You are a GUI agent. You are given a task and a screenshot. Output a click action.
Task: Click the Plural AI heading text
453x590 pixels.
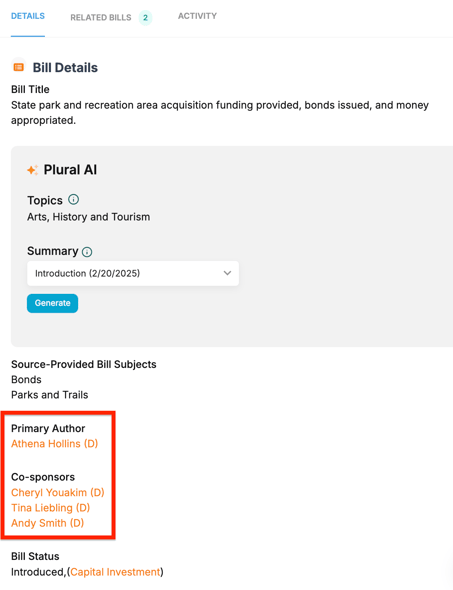(70, 170)
